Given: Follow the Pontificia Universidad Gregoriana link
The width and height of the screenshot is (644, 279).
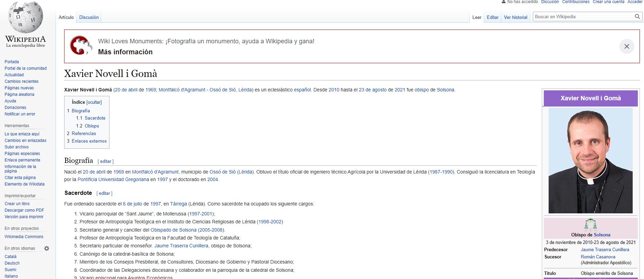Looking at the screenshot, I should pyautogui.click(x=113, y=179).
